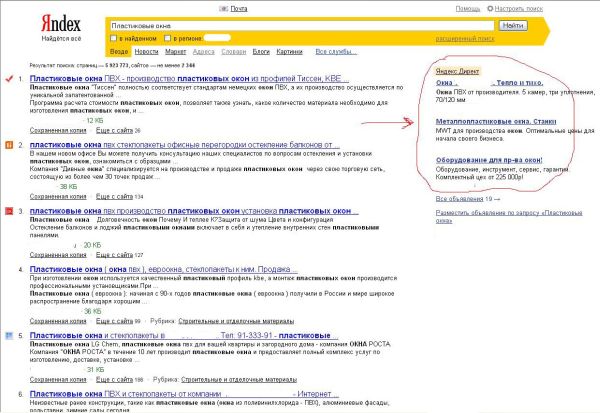Click the red checkmark icon by result 1
Viewport: 600px width, 413px height.
click(x=9, y=78)
